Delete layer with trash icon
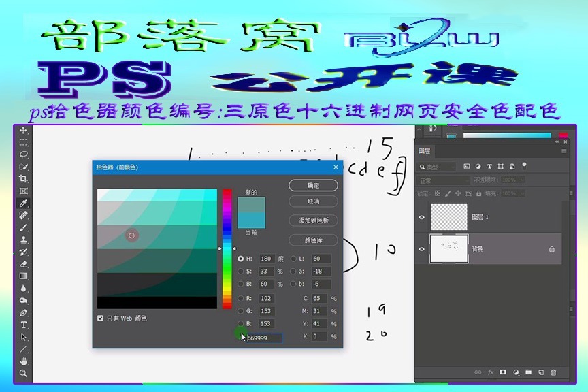Screen dimensions: 588x392 [553, 372]
